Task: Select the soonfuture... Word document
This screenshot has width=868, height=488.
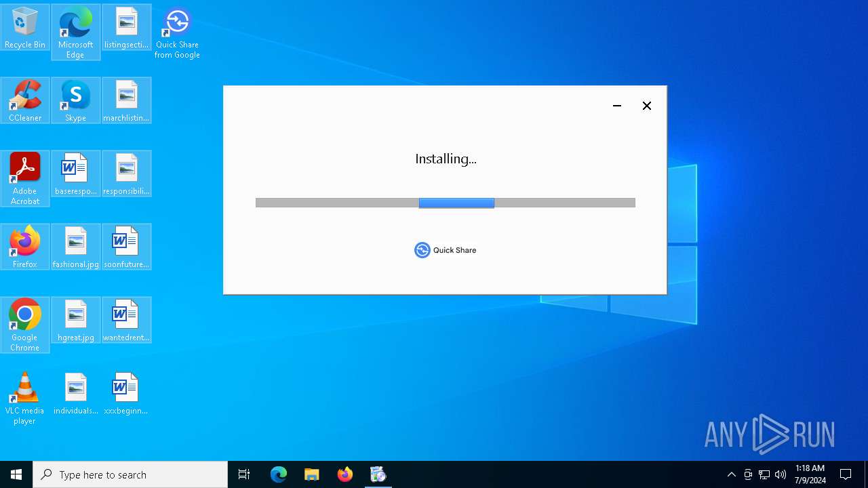Action: coord(126,247)
